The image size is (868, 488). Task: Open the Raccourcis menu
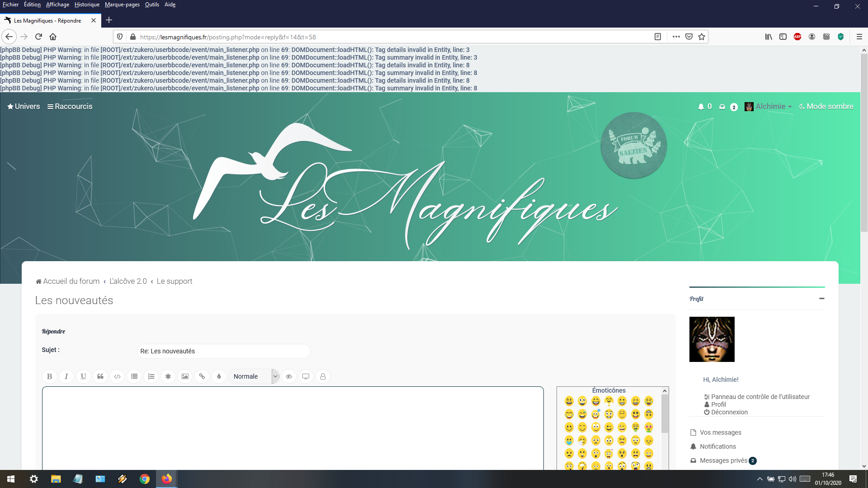(x=70, y=106)
